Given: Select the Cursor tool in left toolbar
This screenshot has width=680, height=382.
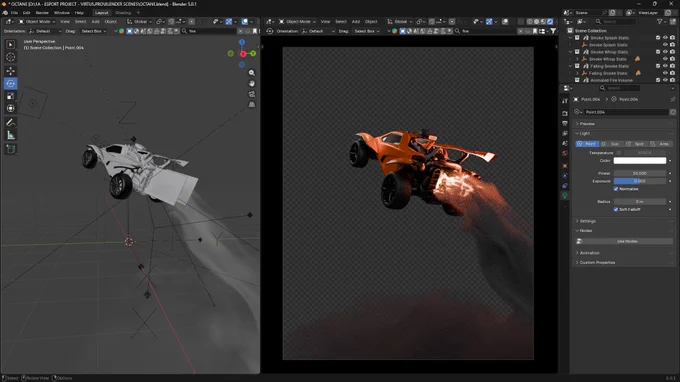Looking at the screenshot, I should click(x=11, y=57).
